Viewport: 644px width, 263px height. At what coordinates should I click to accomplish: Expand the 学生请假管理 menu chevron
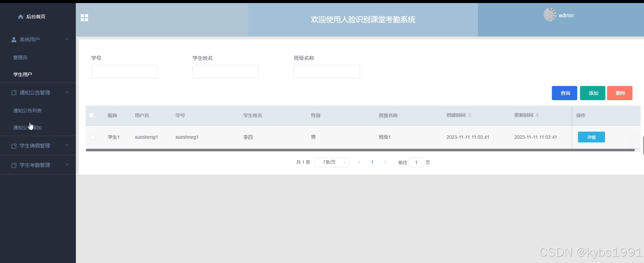click(67, 145)
